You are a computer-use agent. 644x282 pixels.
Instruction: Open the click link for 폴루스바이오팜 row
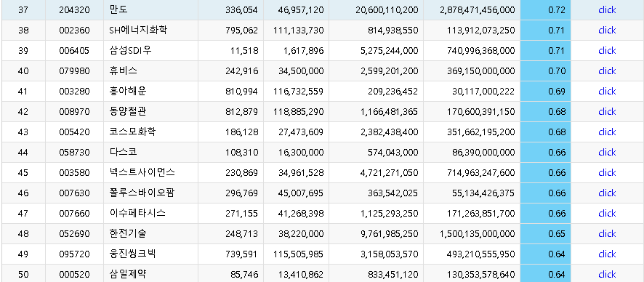pyautogui.click(x=607, y=193)
